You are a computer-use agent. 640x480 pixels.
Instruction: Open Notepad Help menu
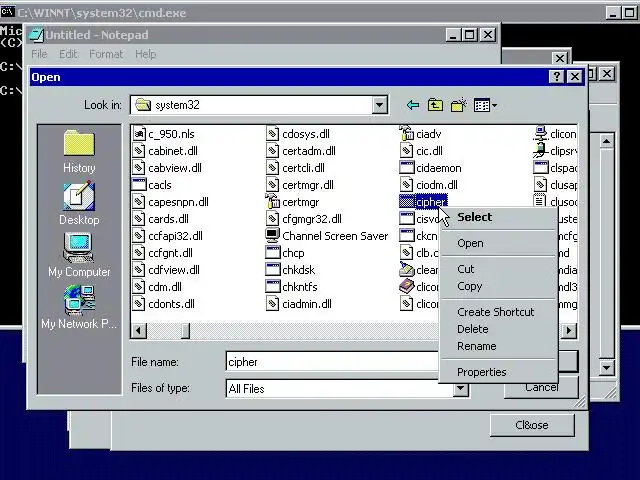pos(145,54)
